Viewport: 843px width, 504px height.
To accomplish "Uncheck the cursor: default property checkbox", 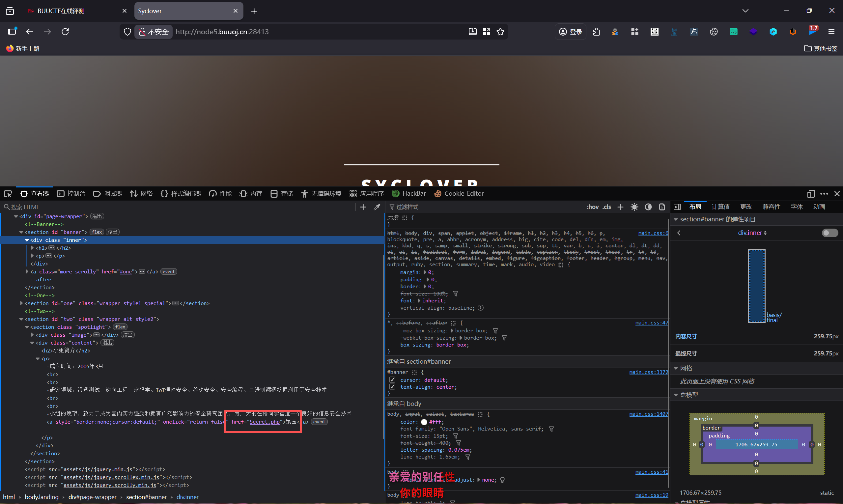I will click(x=392, y=380).
